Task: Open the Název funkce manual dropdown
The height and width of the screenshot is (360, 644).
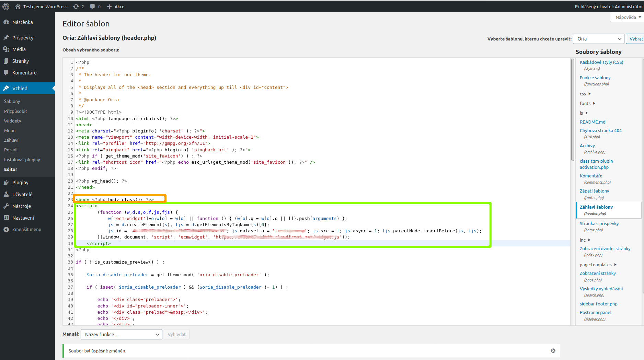Action: pos(121,334)
